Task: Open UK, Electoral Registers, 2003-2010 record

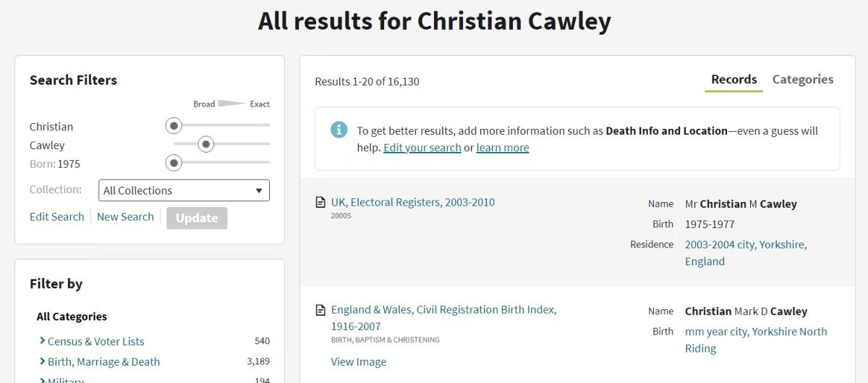Action: [x=412, y=202]
